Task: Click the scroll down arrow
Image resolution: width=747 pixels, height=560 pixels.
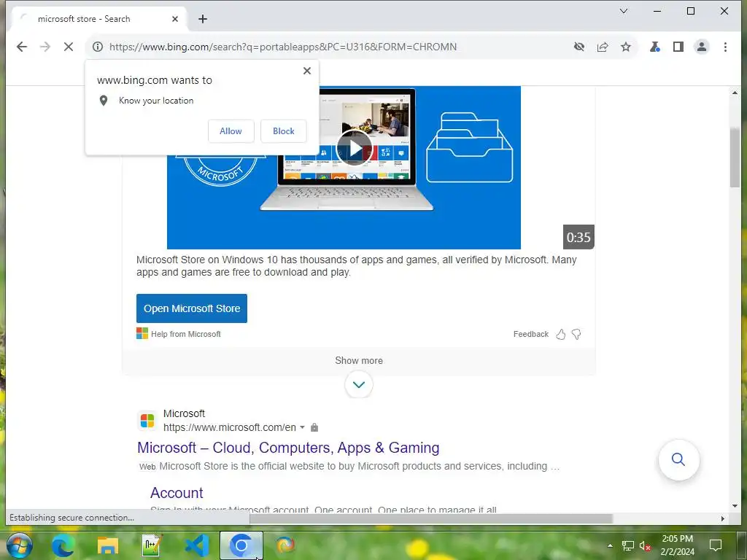Action: click(x=735, y=506)
